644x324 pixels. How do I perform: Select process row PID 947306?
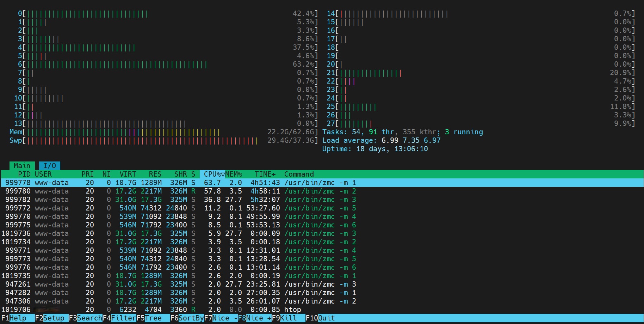pos(322,301)
